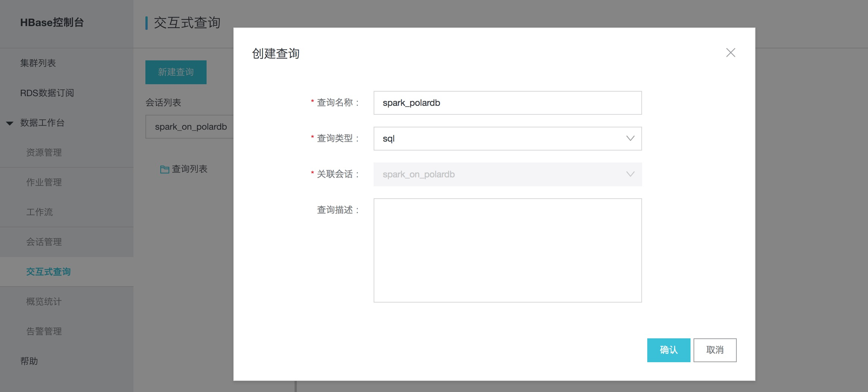The image size is (868, 392).
Task: Click the dialog close X icon
Action: coord(730,53)
